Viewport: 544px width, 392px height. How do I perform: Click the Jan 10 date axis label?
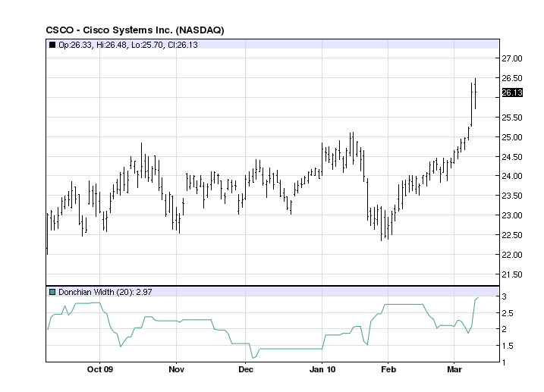(322, 369)
